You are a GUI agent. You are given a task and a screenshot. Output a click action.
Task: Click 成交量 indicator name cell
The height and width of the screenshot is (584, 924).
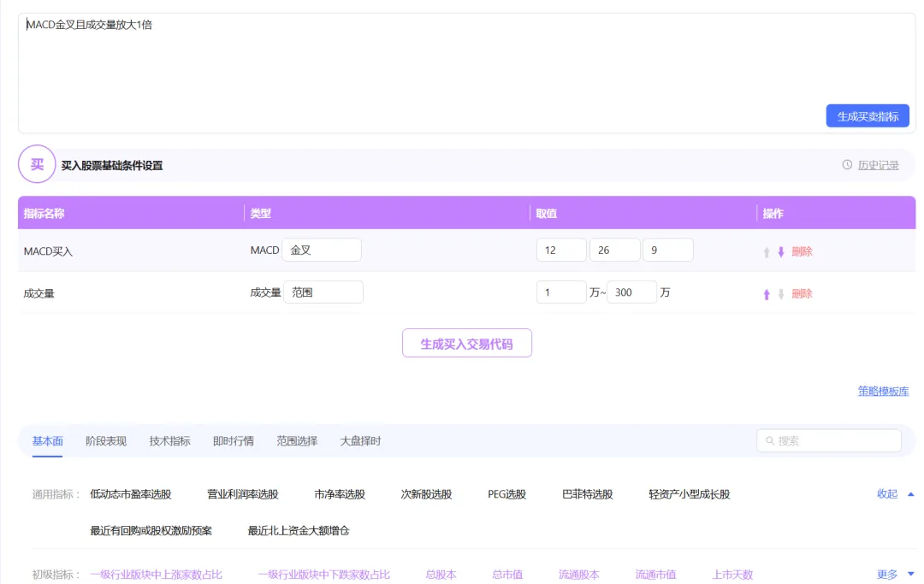[x=38, y=294]
